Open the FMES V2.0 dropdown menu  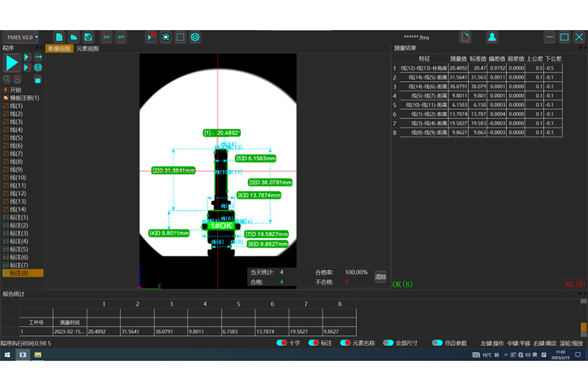point(23,37)
